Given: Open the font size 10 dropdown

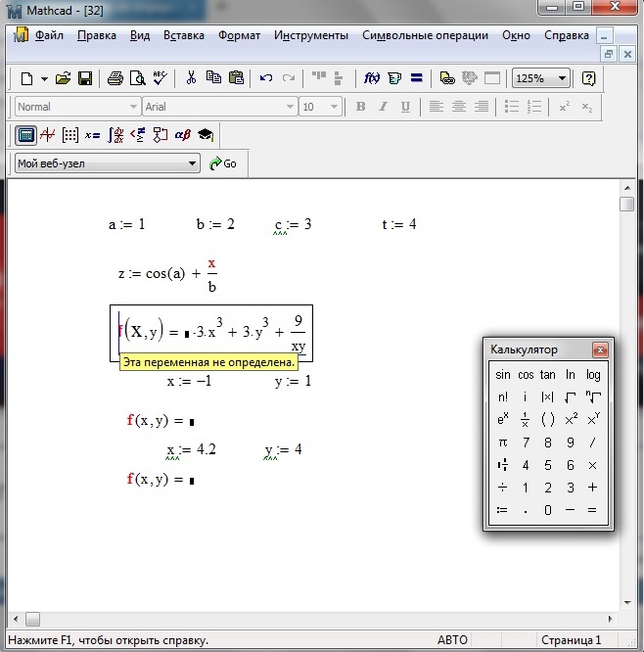Looking at the screenshot, I should click(x=334, y=107).
